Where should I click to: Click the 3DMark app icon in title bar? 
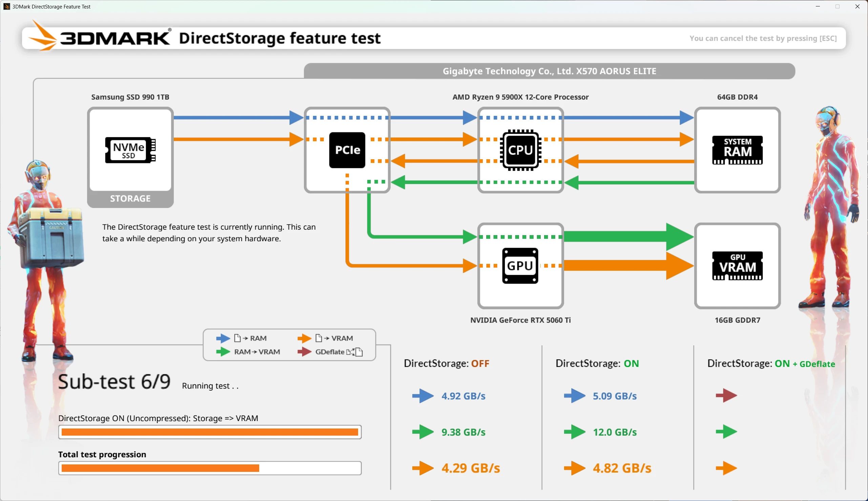coord(6,6)
